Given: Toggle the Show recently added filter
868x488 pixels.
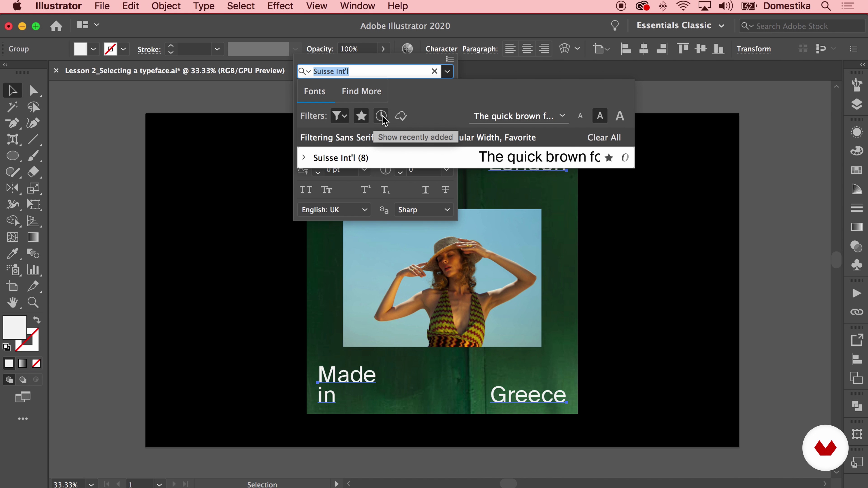Looking at the screenshot, I should (381, 116).
